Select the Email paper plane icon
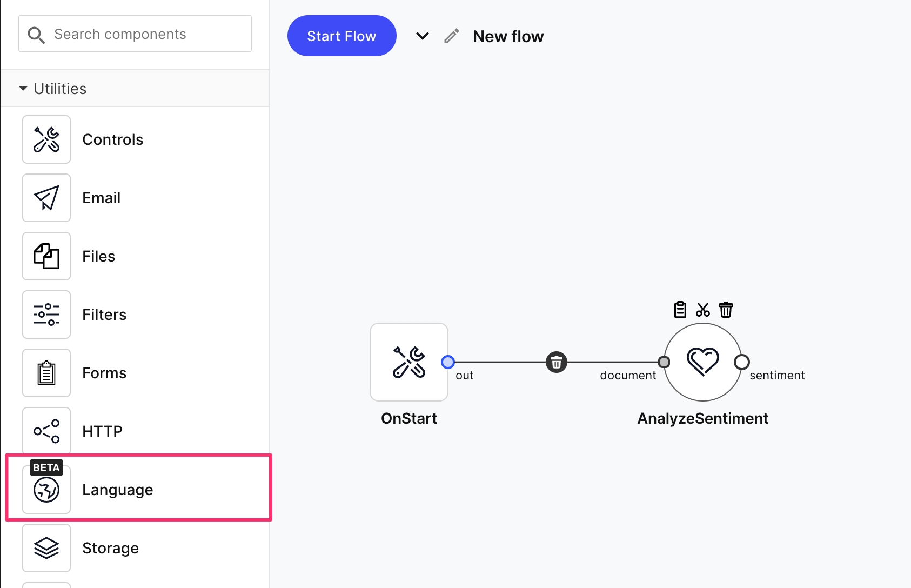Image resolution: width=911 pixels, height=588 pixels. (46, 198)
